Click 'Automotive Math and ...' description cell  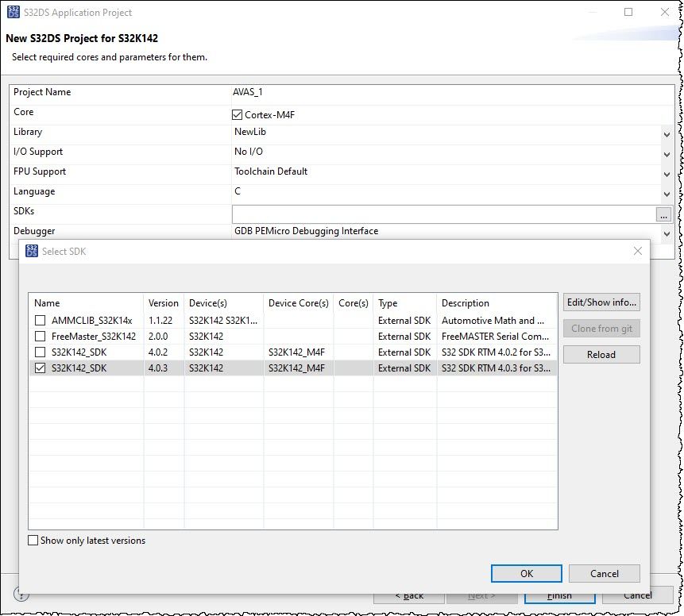pyautogui.click(x=493, y=321)
